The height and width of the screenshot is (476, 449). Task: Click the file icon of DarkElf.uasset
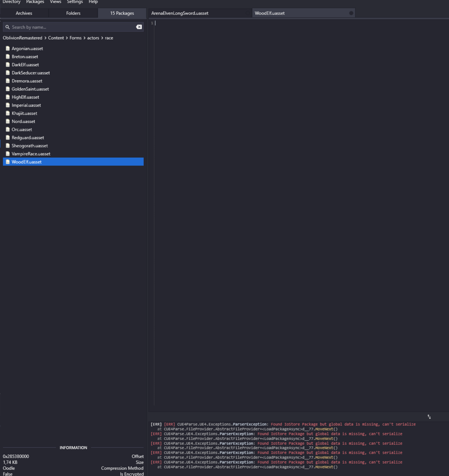click(7, 65)
